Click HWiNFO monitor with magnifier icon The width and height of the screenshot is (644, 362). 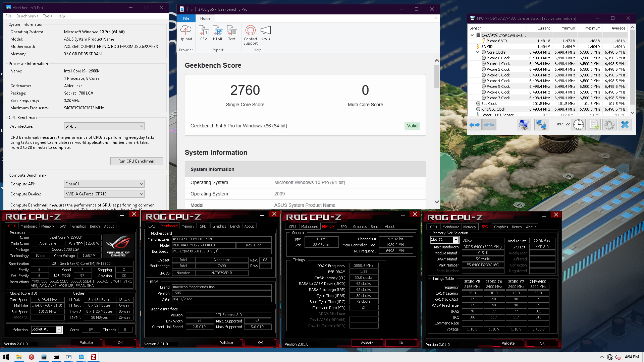coord(524,125)
